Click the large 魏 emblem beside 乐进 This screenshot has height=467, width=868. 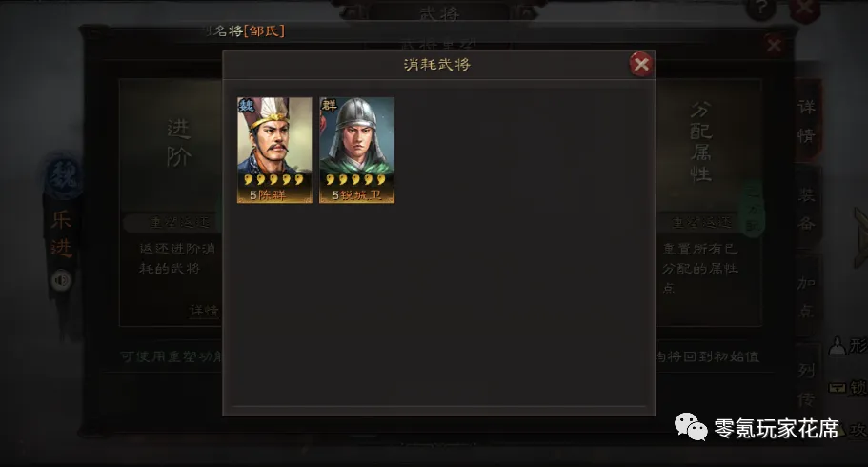[64, 178]
